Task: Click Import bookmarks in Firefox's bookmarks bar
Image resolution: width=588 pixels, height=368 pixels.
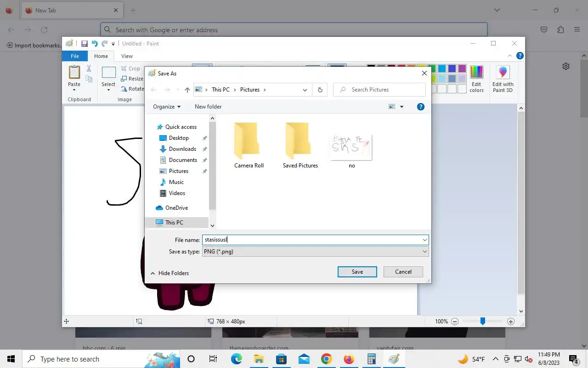Action: pyautogui.click(x=34, y=45)
